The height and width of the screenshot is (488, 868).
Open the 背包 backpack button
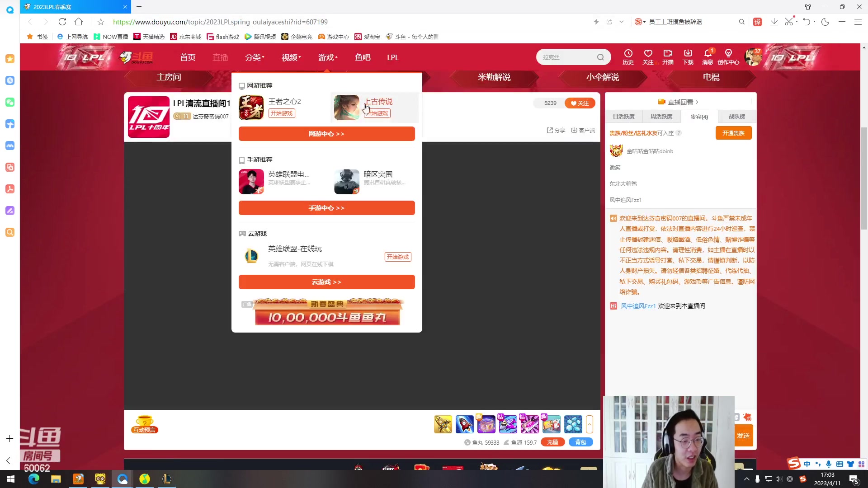click(580, 442)
